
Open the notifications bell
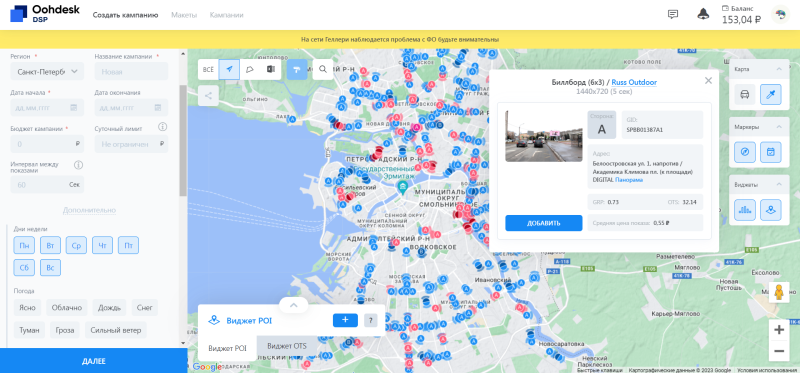coord(703,14)
